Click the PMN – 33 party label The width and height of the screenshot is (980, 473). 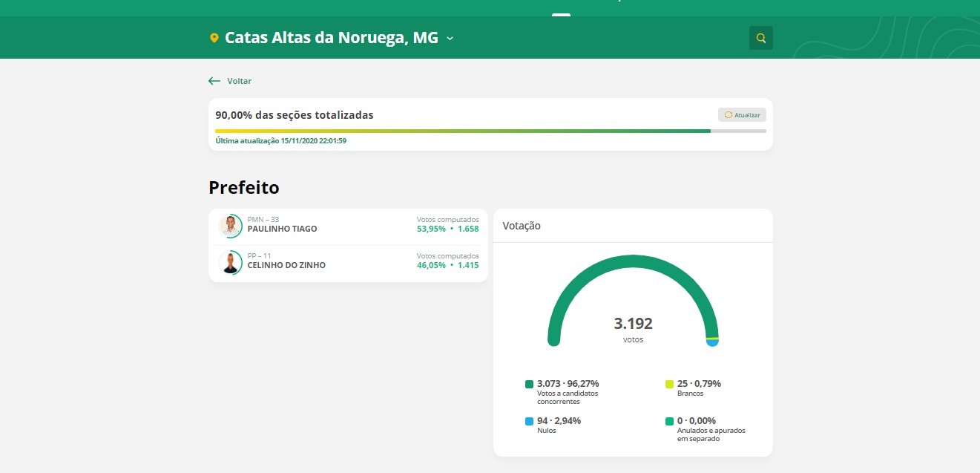coord(263,220)
